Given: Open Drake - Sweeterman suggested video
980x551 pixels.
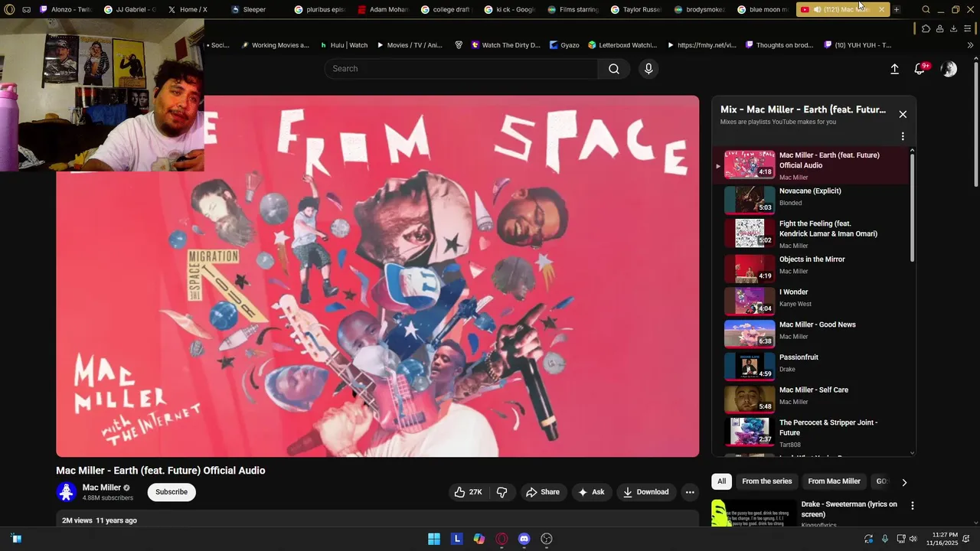Looking at the screenshot, I should pos(849,509).
